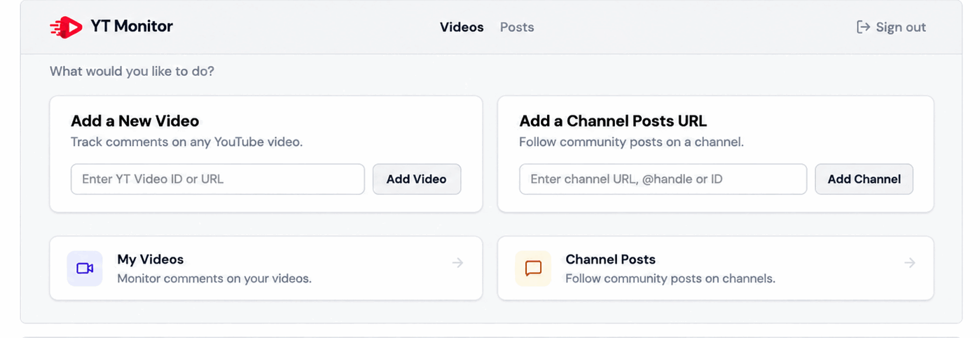
Task: Click 'Follow community posts on a channel.' text
Action: pos(631,142)
